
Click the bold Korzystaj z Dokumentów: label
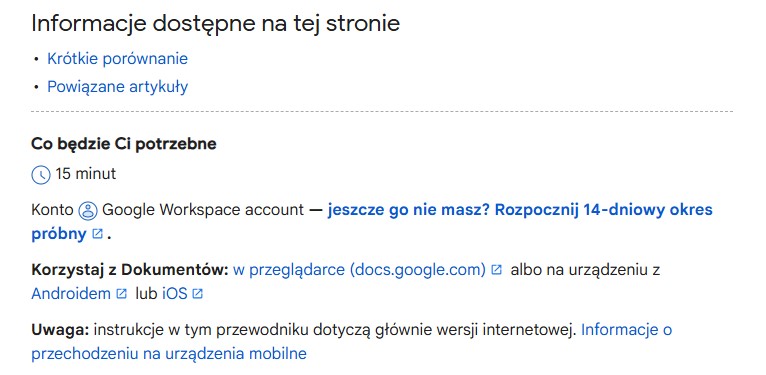click(x=130, y=270)
